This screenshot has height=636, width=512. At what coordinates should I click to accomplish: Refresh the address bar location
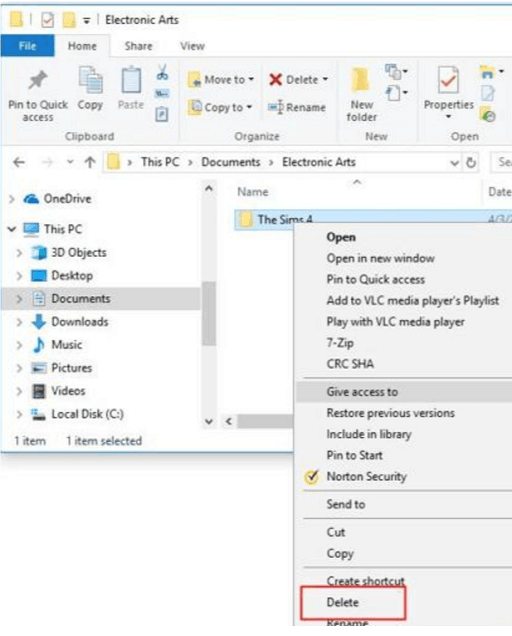[471, 163]
